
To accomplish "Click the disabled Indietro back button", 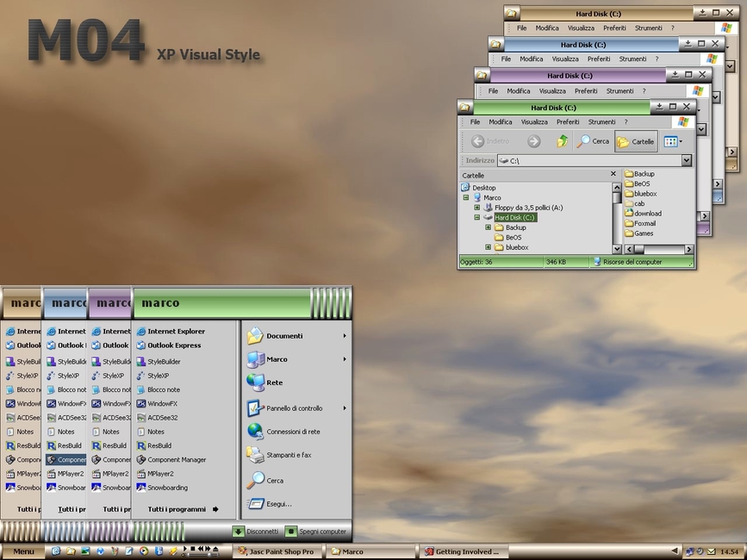I will (x=490, y=141).
